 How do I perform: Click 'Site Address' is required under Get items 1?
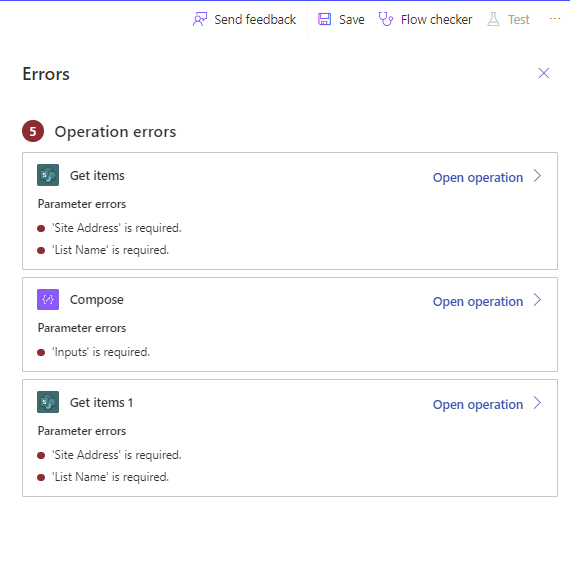click(117, 455)
